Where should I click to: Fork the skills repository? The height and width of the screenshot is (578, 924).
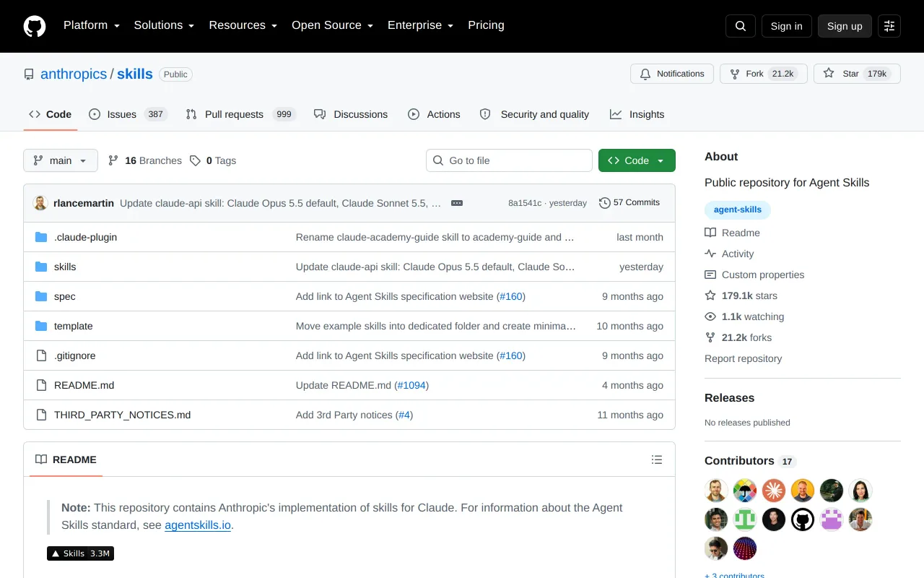pos(764,74)
